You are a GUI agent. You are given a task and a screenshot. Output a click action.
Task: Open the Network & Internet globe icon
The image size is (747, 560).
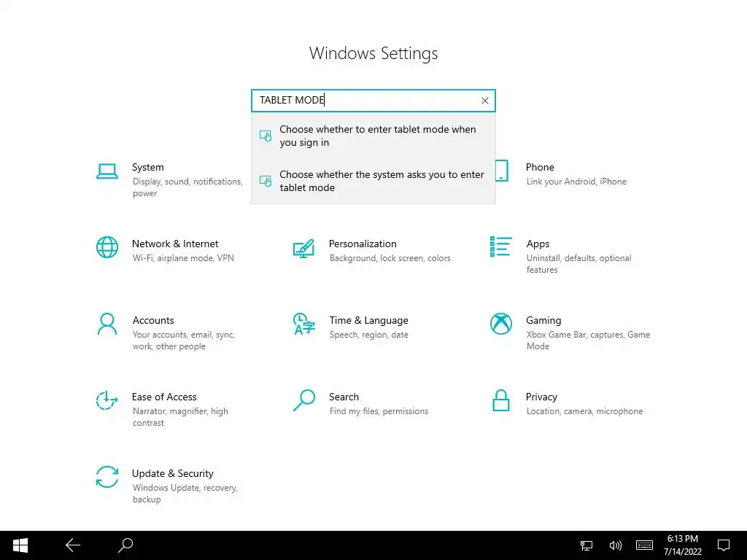pos(107,247)
